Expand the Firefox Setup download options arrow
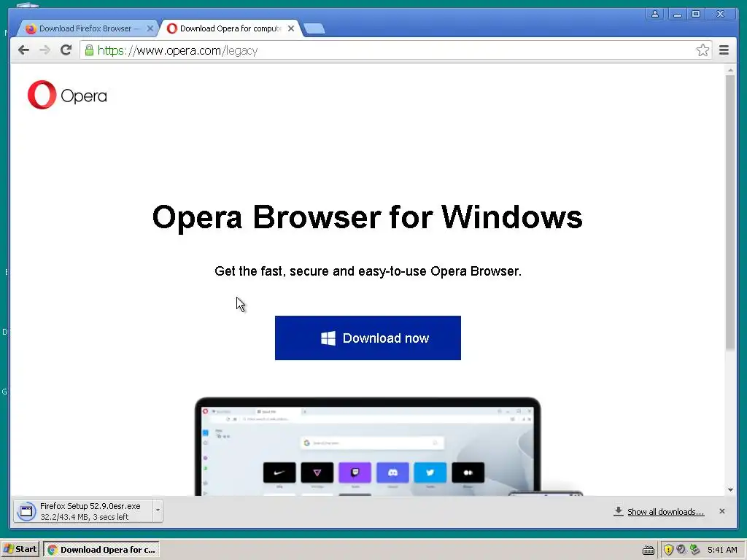This screenshot has height=560, width=747. [x=158, y=511]
